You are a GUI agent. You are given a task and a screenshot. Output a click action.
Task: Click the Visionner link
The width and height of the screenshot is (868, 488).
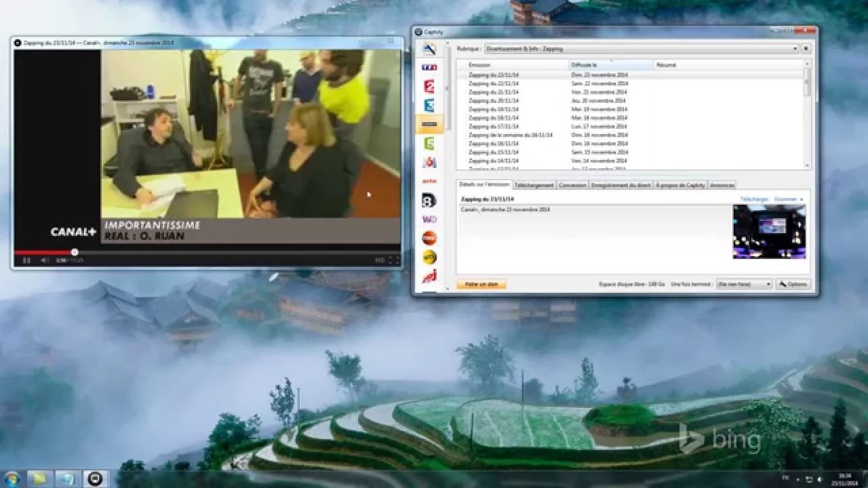pyautogui.click(x=785, y=199)
